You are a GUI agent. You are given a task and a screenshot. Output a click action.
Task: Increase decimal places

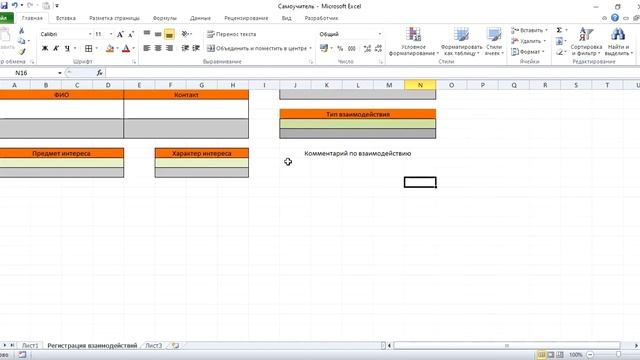367,49
